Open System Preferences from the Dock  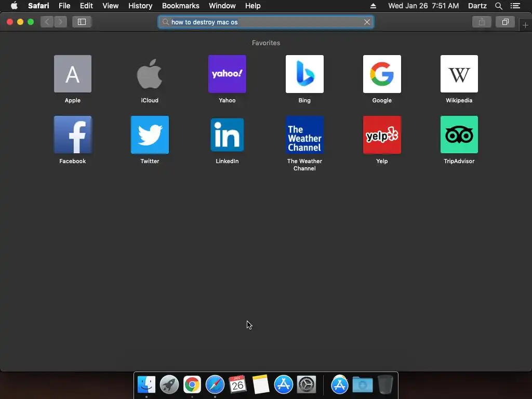307,384
